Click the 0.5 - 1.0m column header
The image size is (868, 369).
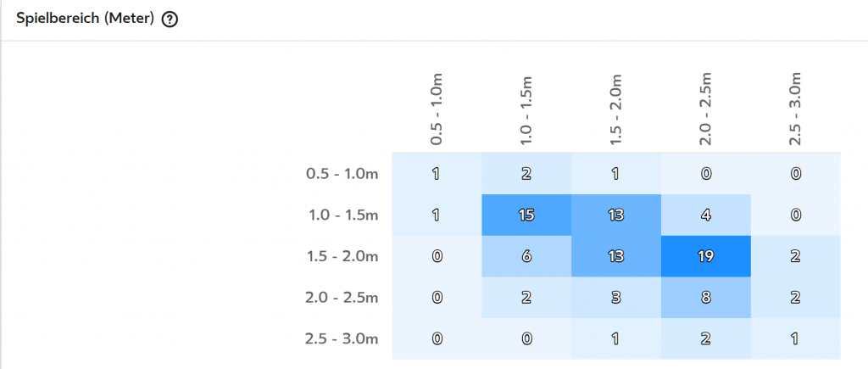point(437,109)
